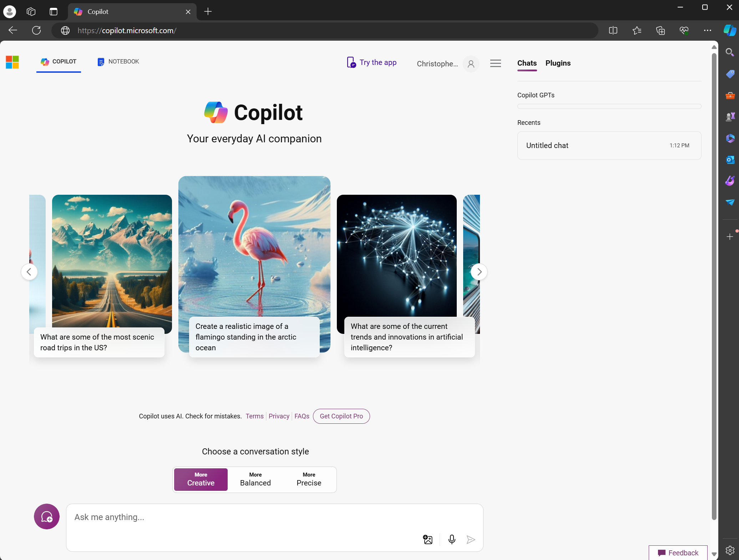739x560 pixels.
Task: Select More Precise conversation style
Action: click(309, 479)
